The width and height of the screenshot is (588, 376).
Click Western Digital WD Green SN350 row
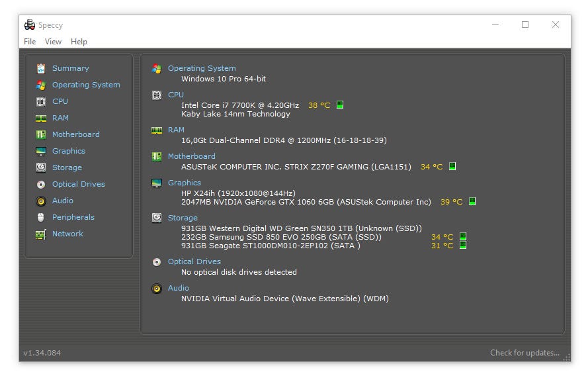[x=302, y=228]
